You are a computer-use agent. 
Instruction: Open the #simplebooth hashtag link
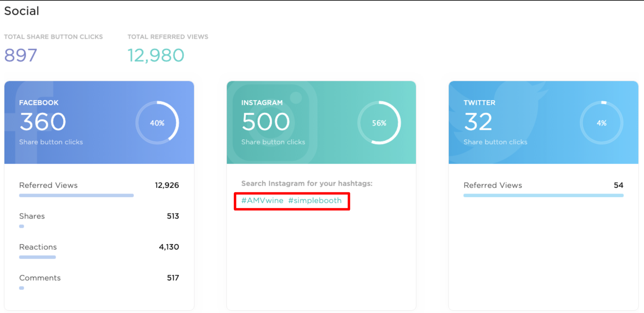click(315, 200)
